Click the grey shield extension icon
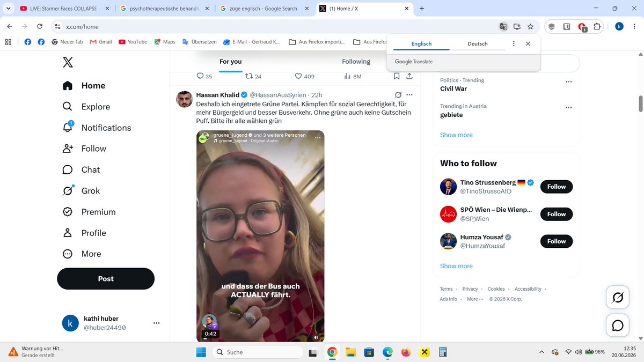The height and width of the screenshot is (362, 644). point(552,26)
